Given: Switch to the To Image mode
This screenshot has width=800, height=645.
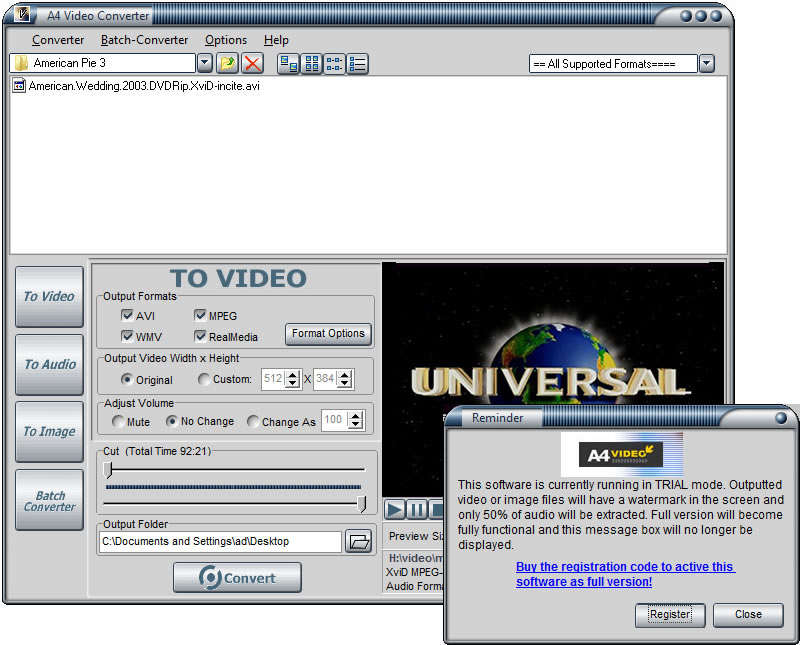Looking at the screenshot, I should (49, 432).
